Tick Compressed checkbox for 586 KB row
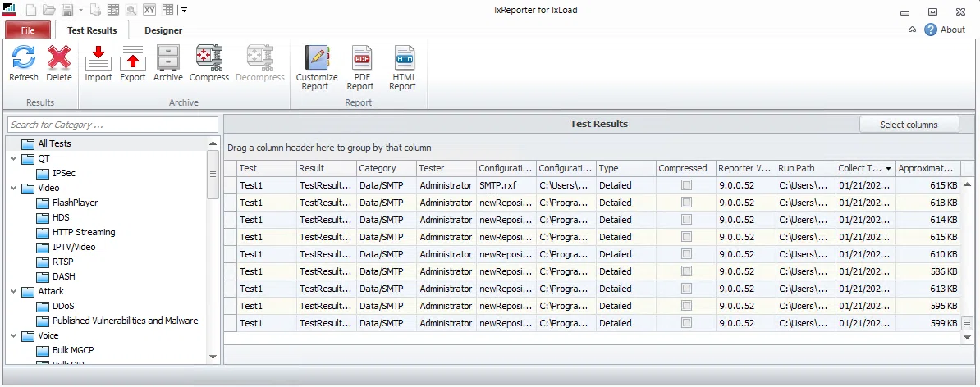This screenshot has width=980, height=387. tap(686, 271)
